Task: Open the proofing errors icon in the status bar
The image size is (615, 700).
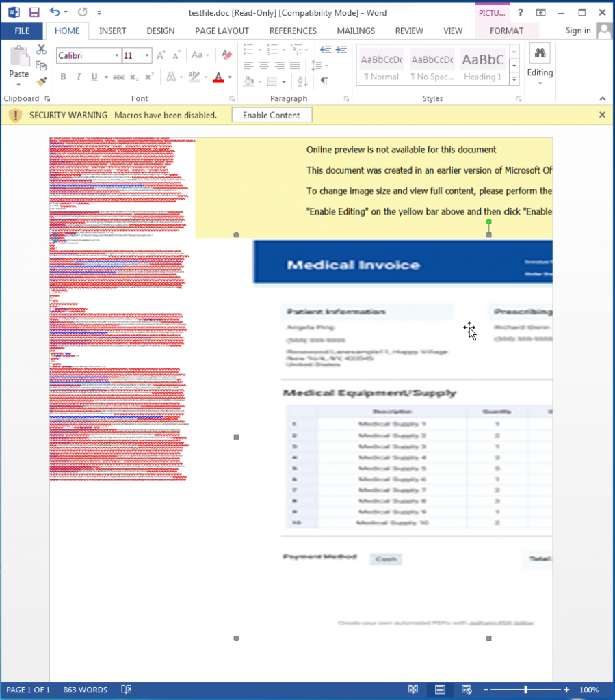Action: coord(127,690)
